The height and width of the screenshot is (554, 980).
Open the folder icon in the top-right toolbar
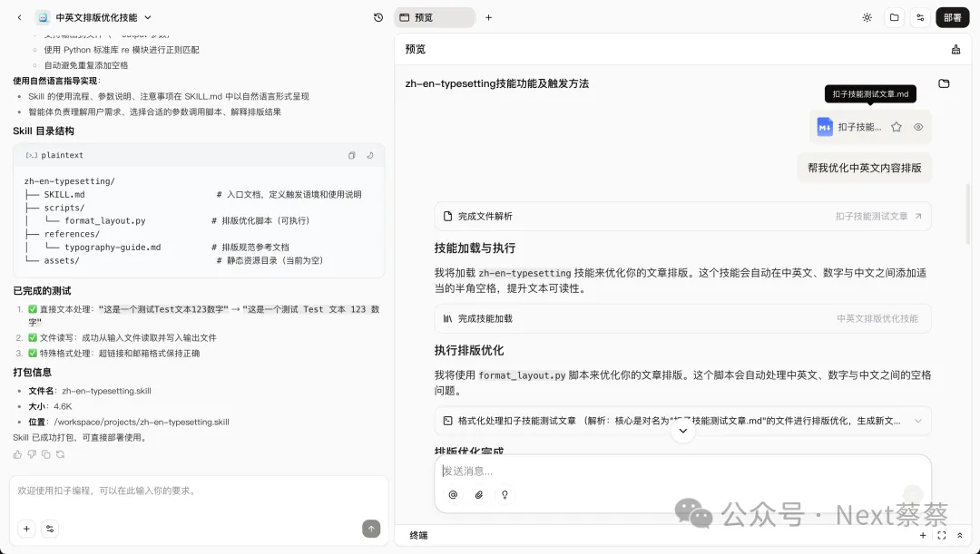click(894, 16)
